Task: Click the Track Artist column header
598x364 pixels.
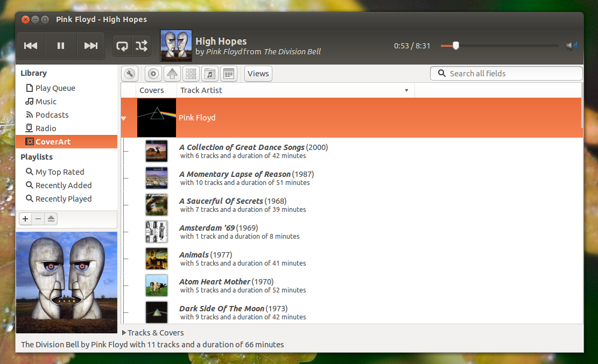Action: coord(296,90)
